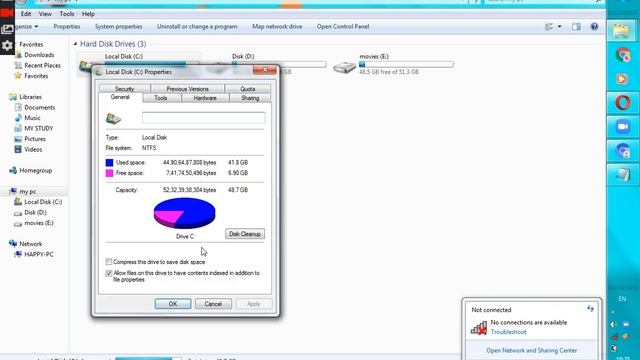
Task: Toggle the preview pane icon
Action: coord(576,27)
